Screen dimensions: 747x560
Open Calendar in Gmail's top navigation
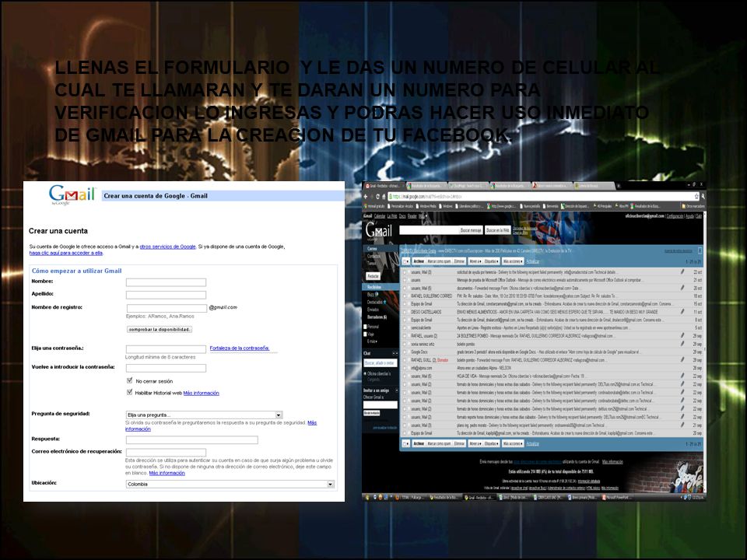click(380, 216)
